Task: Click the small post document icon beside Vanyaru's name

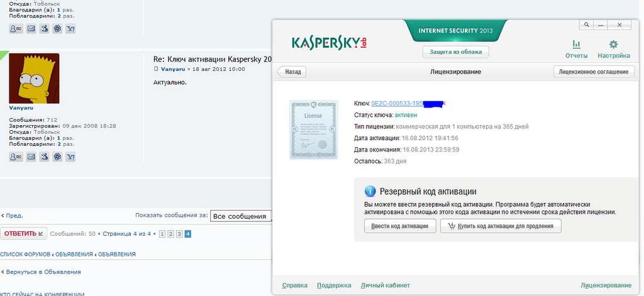Action: click(156, 69)
